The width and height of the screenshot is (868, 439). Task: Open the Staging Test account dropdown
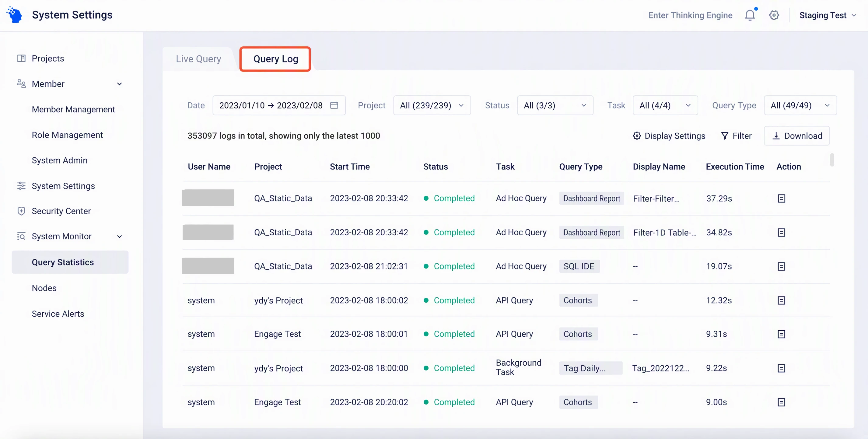click(x=828, y=15)
